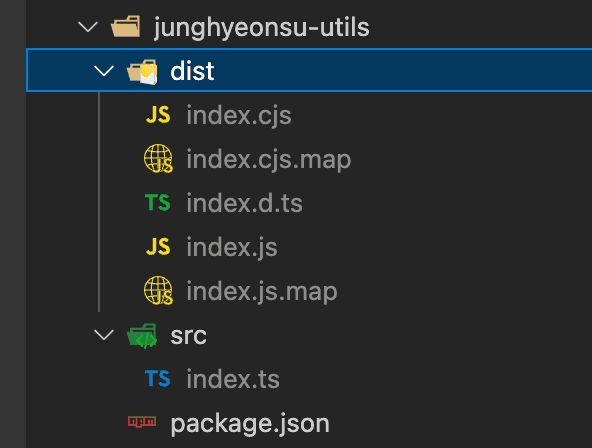This screenshot has width=592, height=448.
Task: Click the npm icon beside package.json
Action: click(142, 422)
